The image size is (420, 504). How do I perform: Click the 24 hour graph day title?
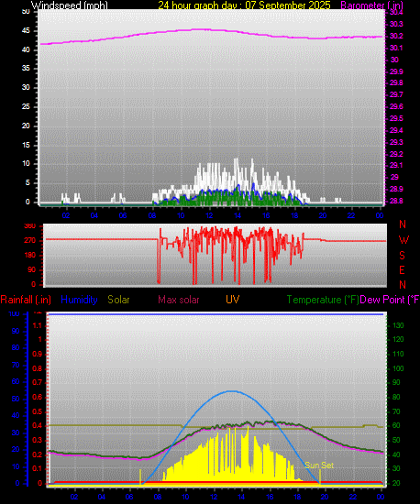click(x=244, y=5)
